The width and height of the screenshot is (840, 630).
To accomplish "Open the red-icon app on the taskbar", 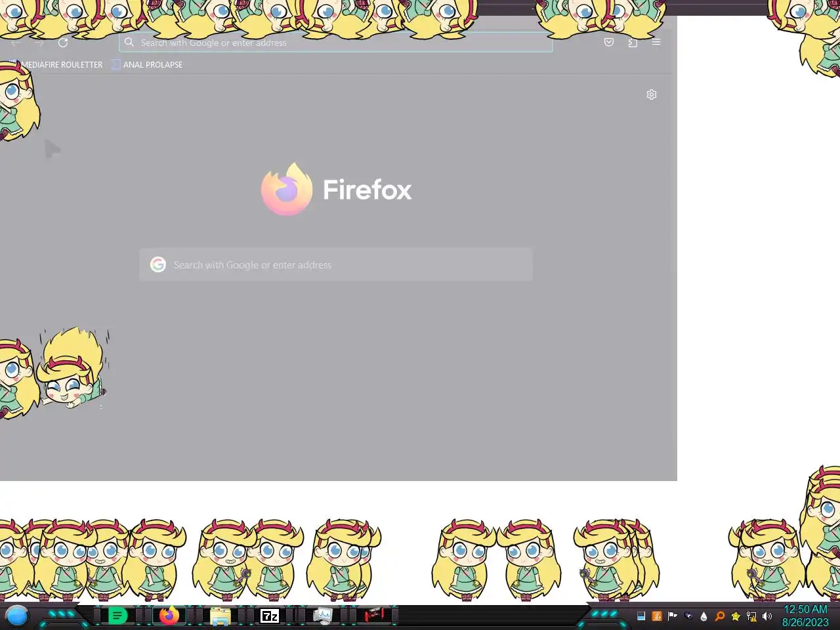I will click(x=374, y=616).
